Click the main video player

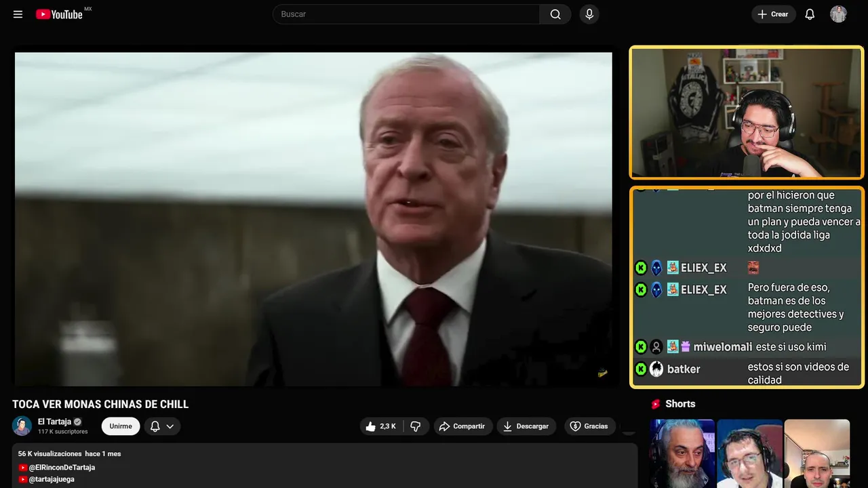313,219
